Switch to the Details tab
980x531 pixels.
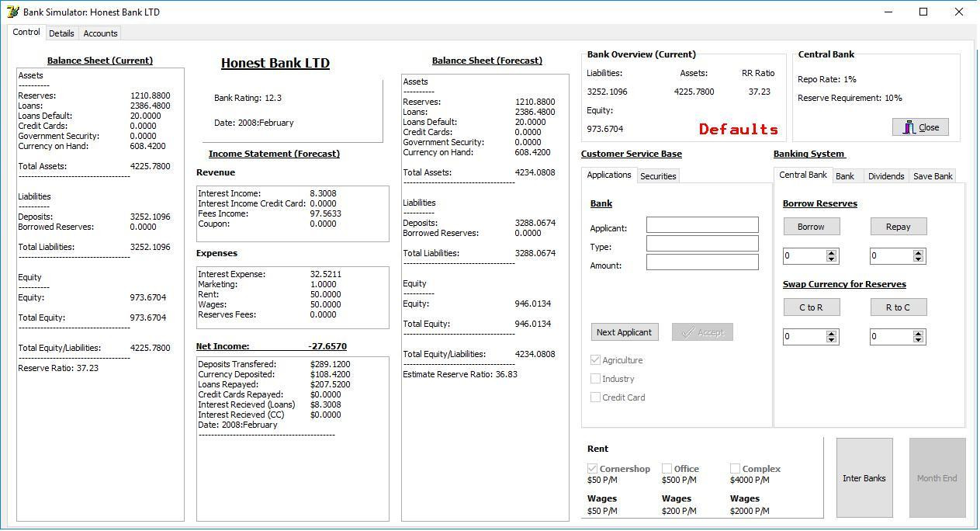61,33
